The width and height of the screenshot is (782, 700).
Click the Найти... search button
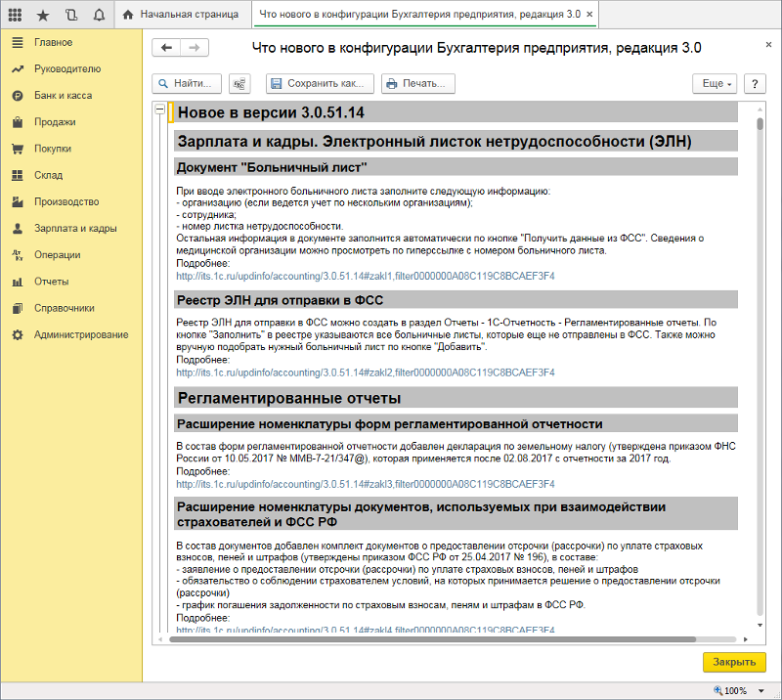(187, 84)
